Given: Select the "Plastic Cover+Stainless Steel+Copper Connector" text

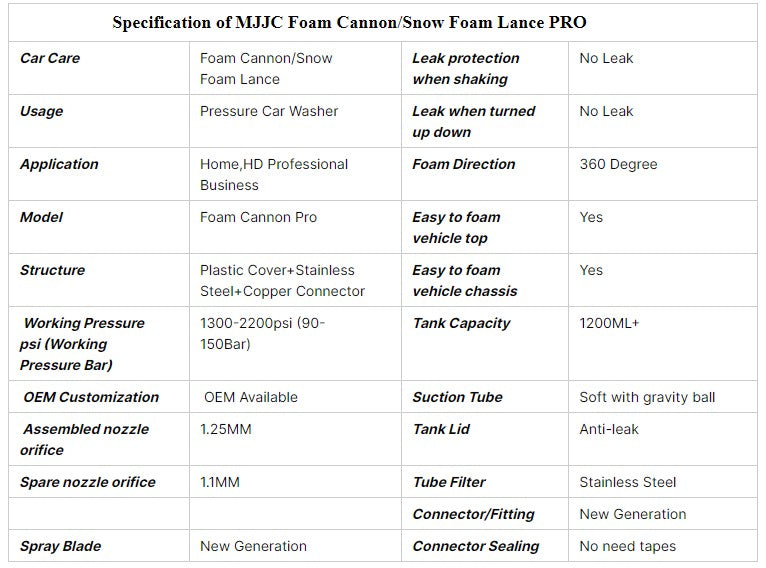Looking at the screenshot, I should [282, 280].
